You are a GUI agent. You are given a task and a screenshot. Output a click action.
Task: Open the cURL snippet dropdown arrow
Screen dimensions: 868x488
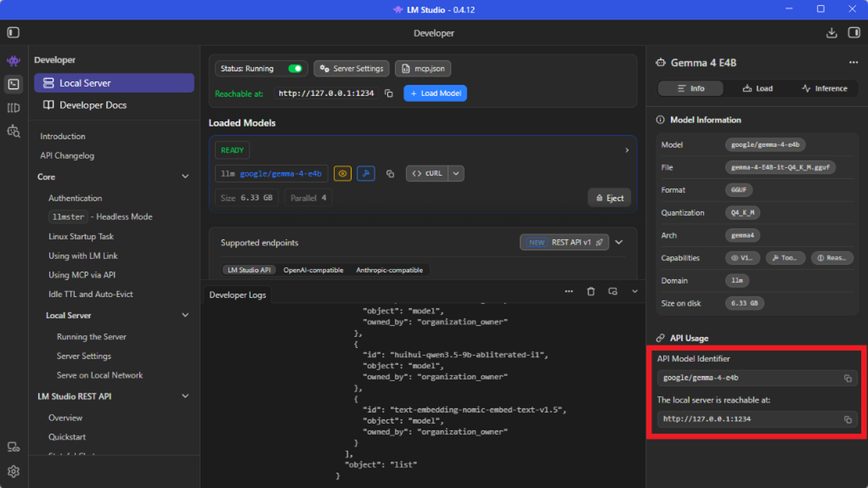point(456,173)
